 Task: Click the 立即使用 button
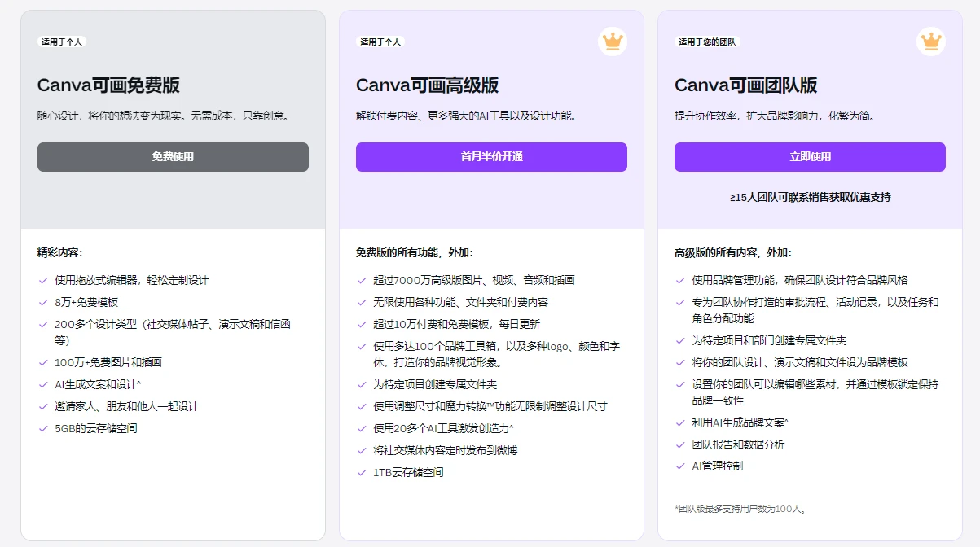click(x=810, y=157)
